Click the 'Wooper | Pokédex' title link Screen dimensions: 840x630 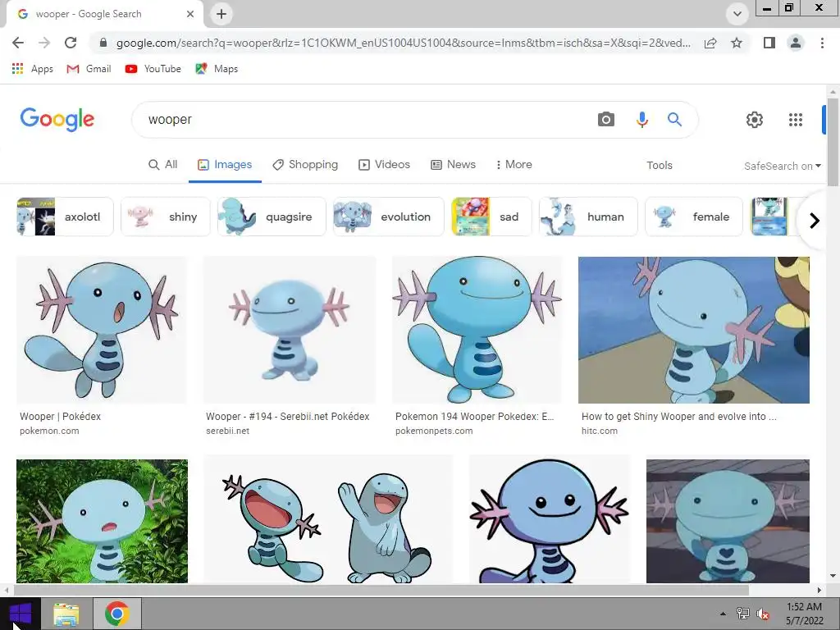(60, 416)
